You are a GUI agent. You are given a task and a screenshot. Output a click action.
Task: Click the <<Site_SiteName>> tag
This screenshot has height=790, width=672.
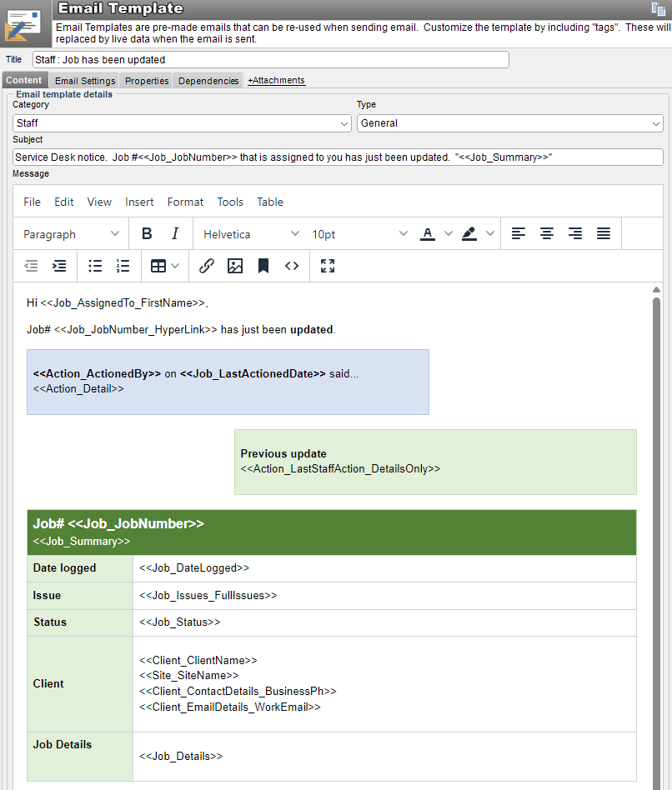[x=189, y=676]
